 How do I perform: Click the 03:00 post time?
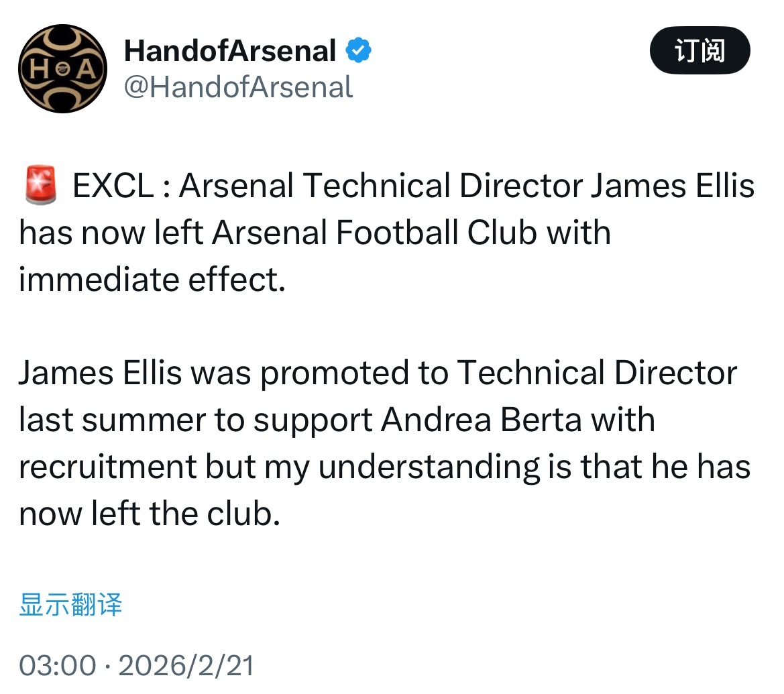point(58,665)
